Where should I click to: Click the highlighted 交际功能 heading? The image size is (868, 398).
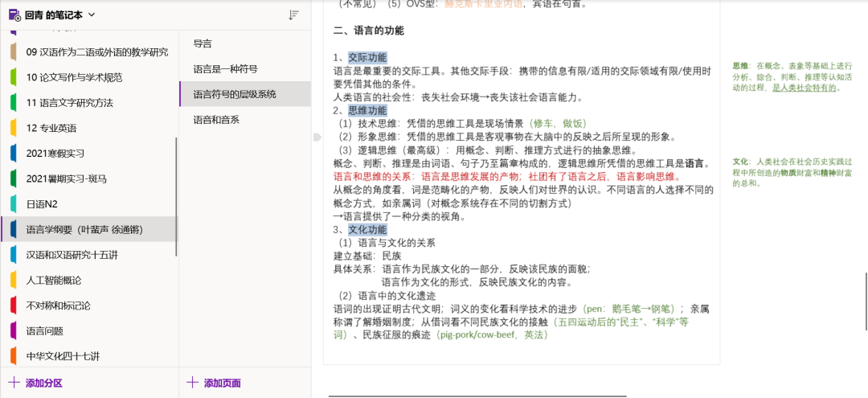[367, 58]
